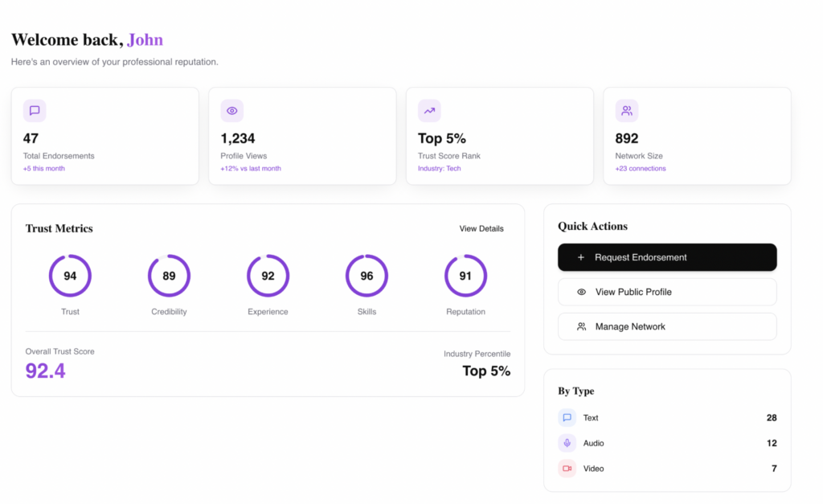The width and height of the screenshot is (823, 504).
Task: Click the video camera icon next to Video
Action: (567, 469)
